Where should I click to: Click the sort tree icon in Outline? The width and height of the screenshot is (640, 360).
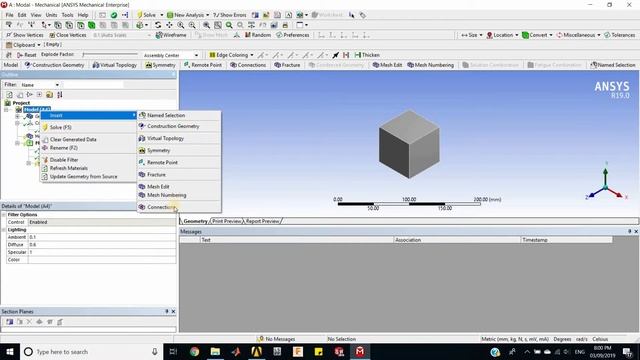[x=60, y=95]
